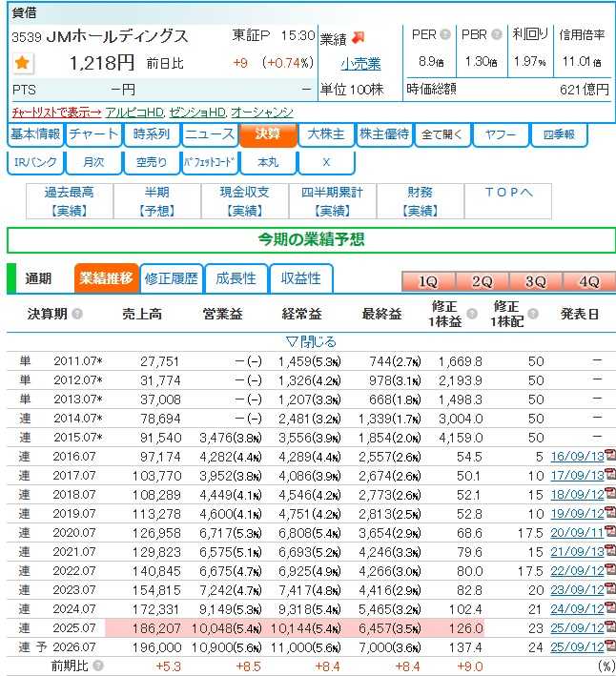Switch to the 成長性 tab
The width and height of the screenshot is (616, 676).
[x=236, y=278]
